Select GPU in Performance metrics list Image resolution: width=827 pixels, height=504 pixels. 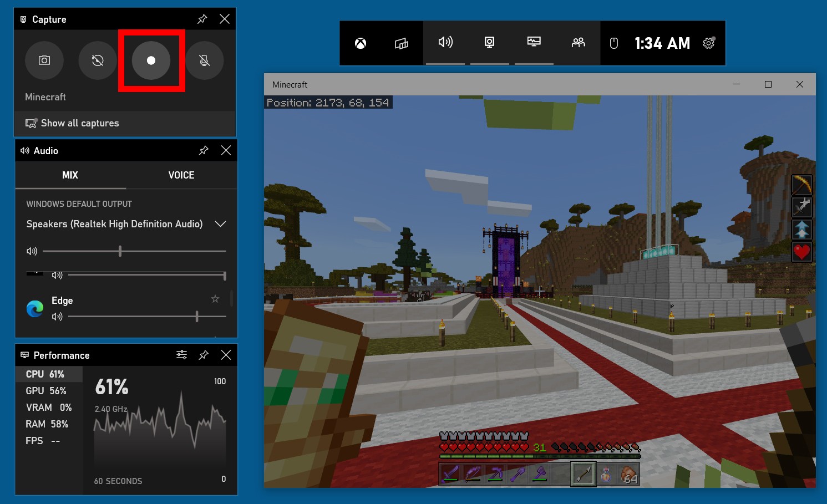click(46, 391)
